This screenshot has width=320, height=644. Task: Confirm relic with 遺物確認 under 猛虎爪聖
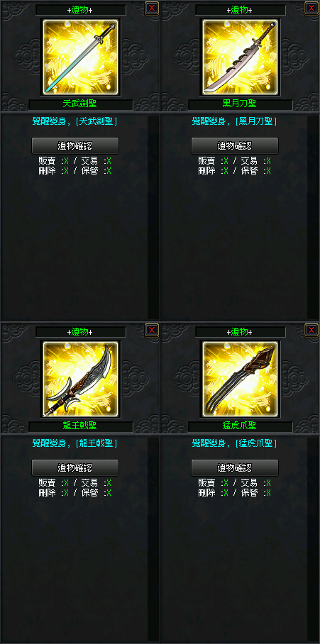point(235,467)
